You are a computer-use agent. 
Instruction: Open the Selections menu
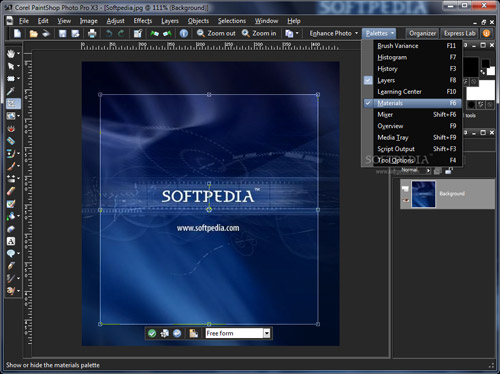(x=232, y=21)
